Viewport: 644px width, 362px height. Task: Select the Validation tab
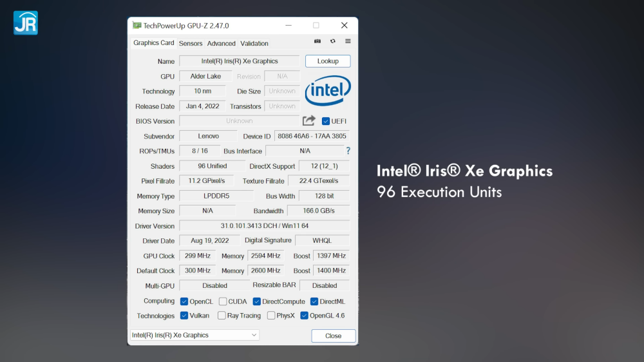tap(254, 43)
